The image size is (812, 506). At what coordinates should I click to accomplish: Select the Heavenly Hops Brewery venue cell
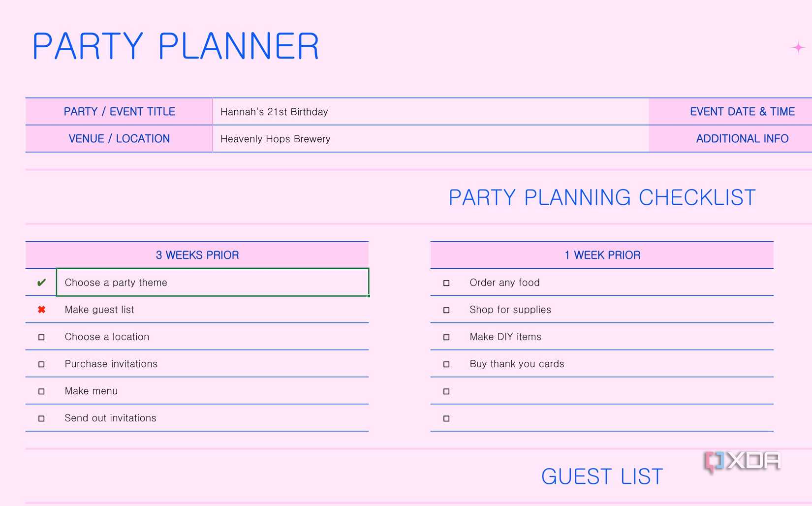pos(430,139)
